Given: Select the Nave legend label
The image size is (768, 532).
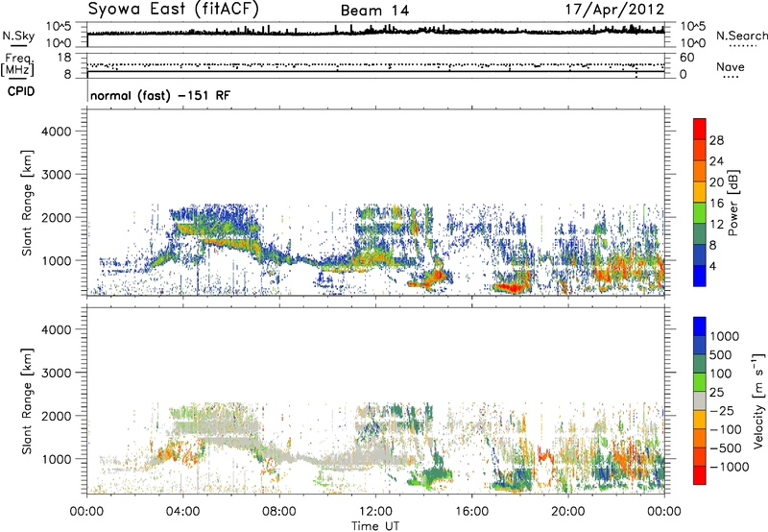Looking at the screenshot, I should pyautogui.click(x=734, y=67).
